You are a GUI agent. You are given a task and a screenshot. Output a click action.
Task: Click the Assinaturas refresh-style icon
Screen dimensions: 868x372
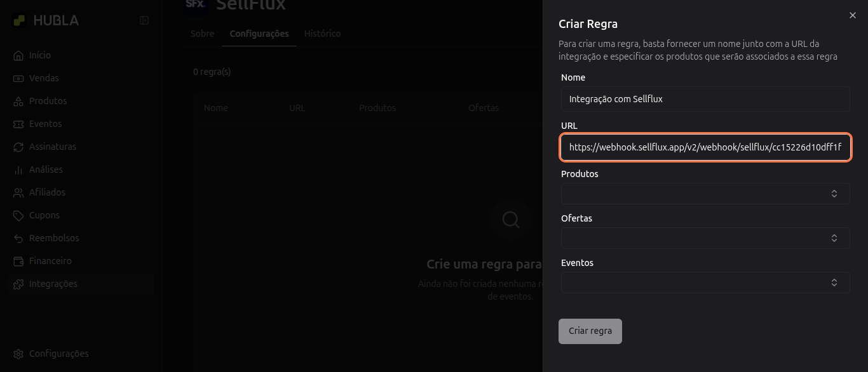18,147
